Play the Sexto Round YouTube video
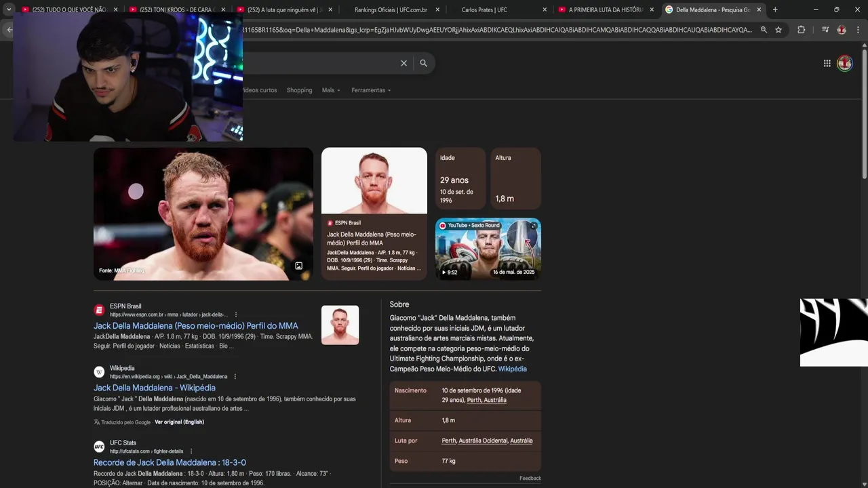Screen dimensions: 868x488 click(x=488, y=249)
